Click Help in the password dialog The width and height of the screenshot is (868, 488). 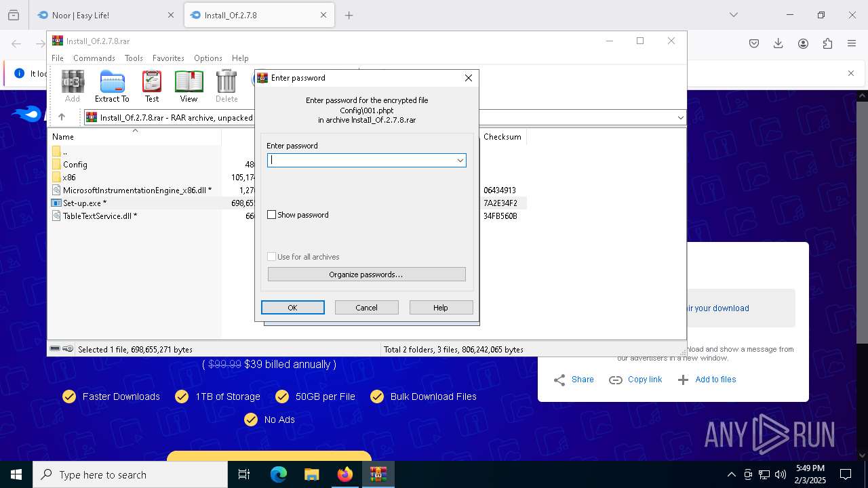click(441, 308)
